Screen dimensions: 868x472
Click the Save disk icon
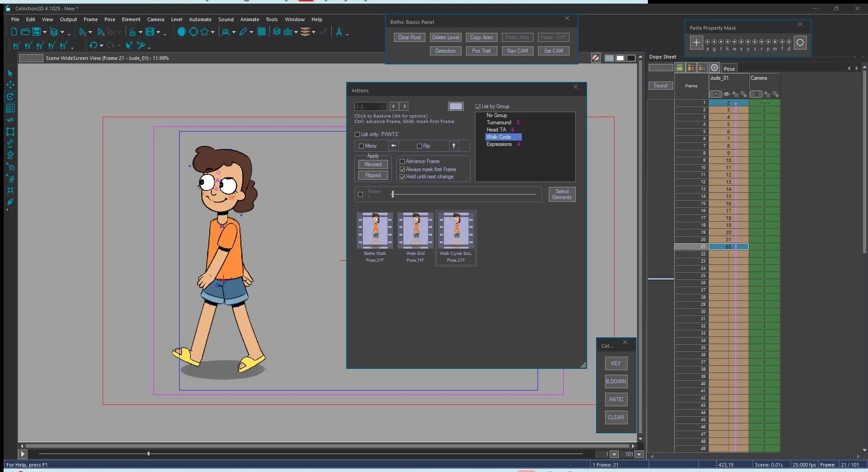[36, 32]
